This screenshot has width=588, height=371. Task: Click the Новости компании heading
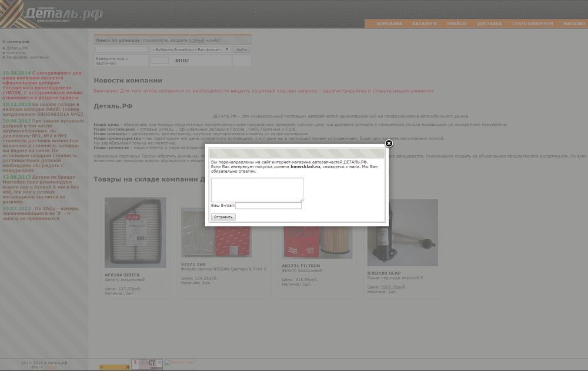128,81
